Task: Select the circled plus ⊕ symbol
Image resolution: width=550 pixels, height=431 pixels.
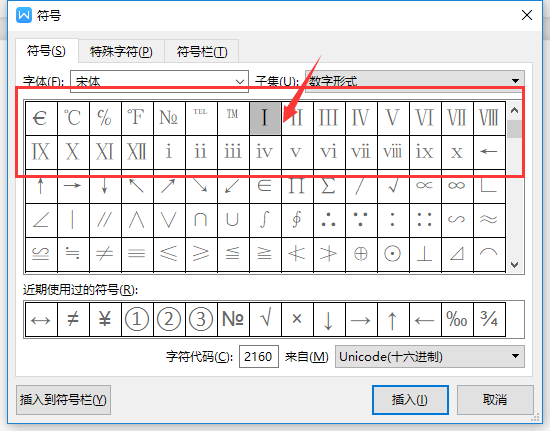Action: pos(361,254)
